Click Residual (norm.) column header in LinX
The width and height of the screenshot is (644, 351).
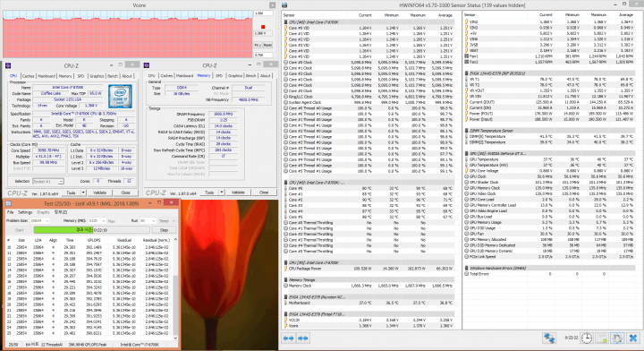156,240
